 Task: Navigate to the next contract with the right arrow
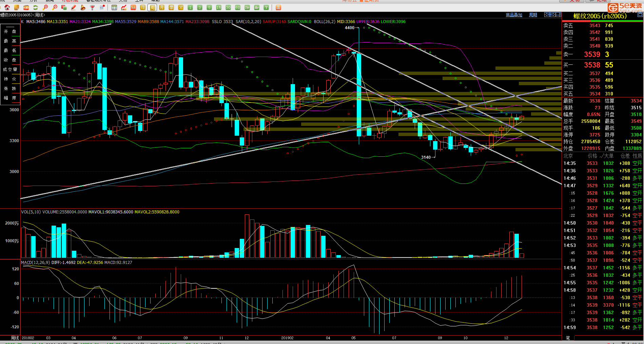tap(553, 15)
